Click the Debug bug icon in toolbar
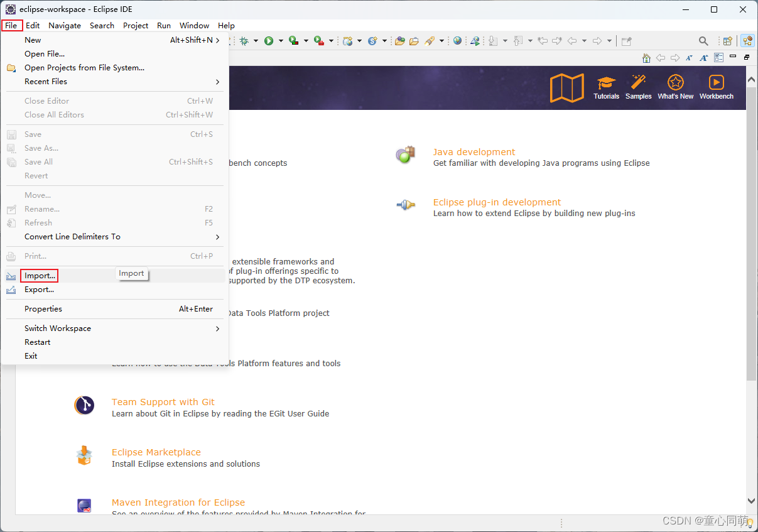The width and height of the screenshot is (758, 532). pyautogui.click(x=244, y=41)
